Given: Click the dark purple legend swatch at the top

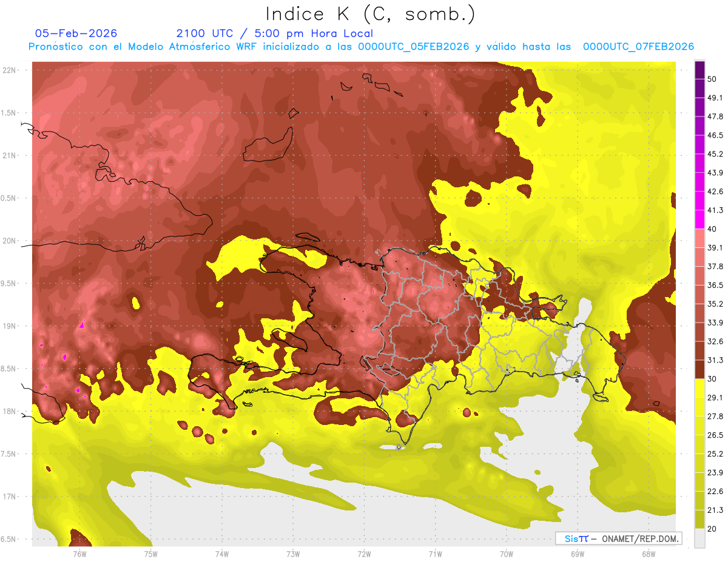Looking at the screenshot, I should (699, 70).
